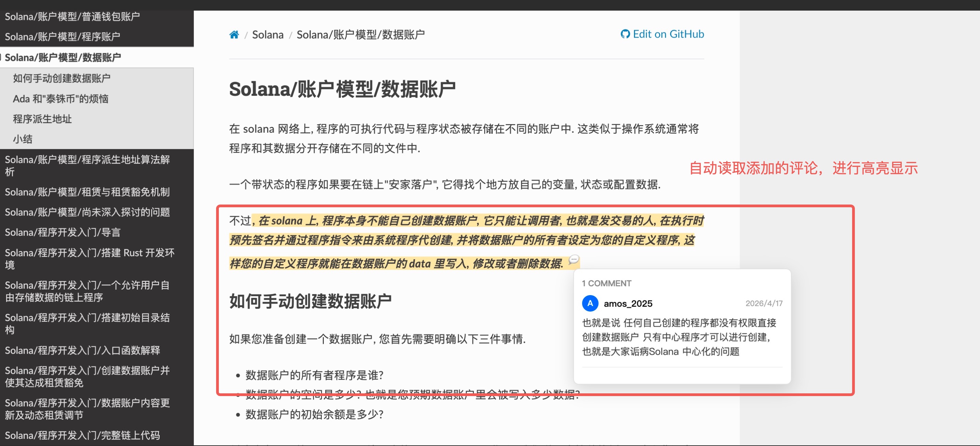Viewport: 980px width, 446px height.
Task: Click bullet 数据账户的所有者程序是谁?
Action: 314,376
